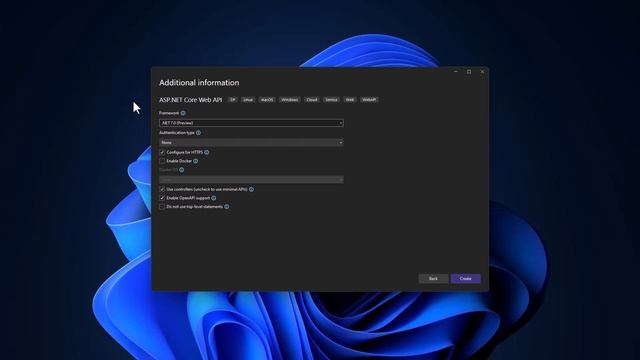This screenshot has height=360, width=640.
Task: Click the Back button
Action: pyautogui.click(x=433, y=278)
